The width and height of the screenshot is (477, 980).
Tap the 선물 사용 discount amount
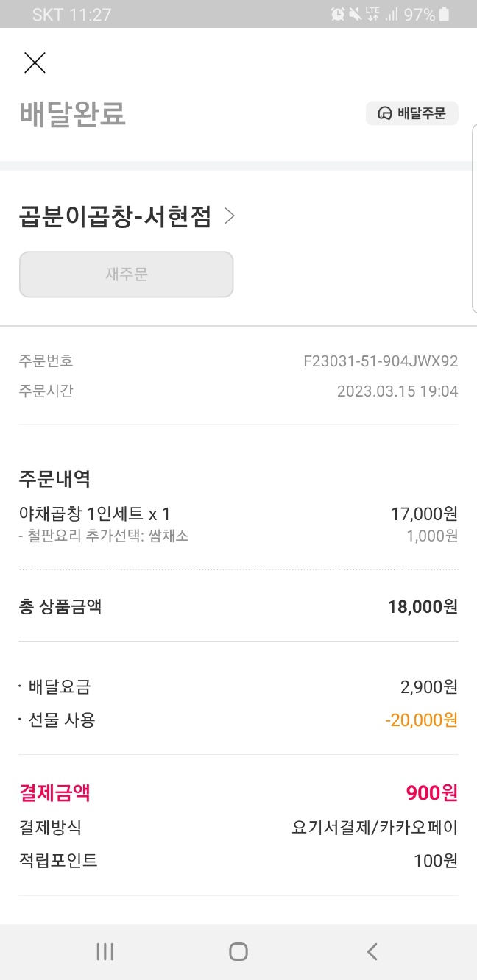[x=421, y=720]
